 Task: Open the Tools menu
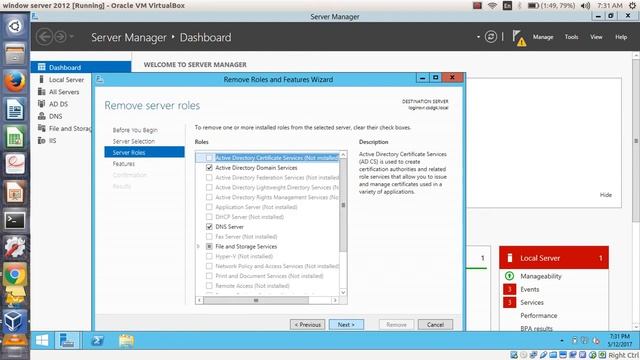point(571,37)
